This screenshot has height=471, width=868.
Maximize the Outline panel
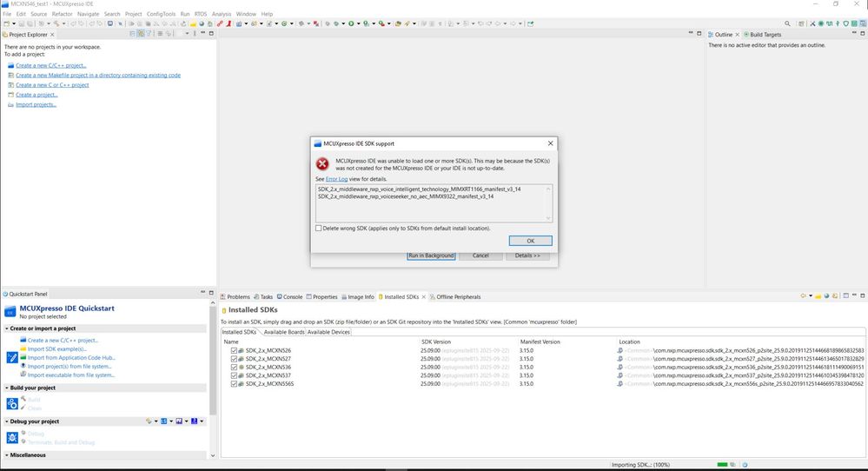[x=863, y=33]
